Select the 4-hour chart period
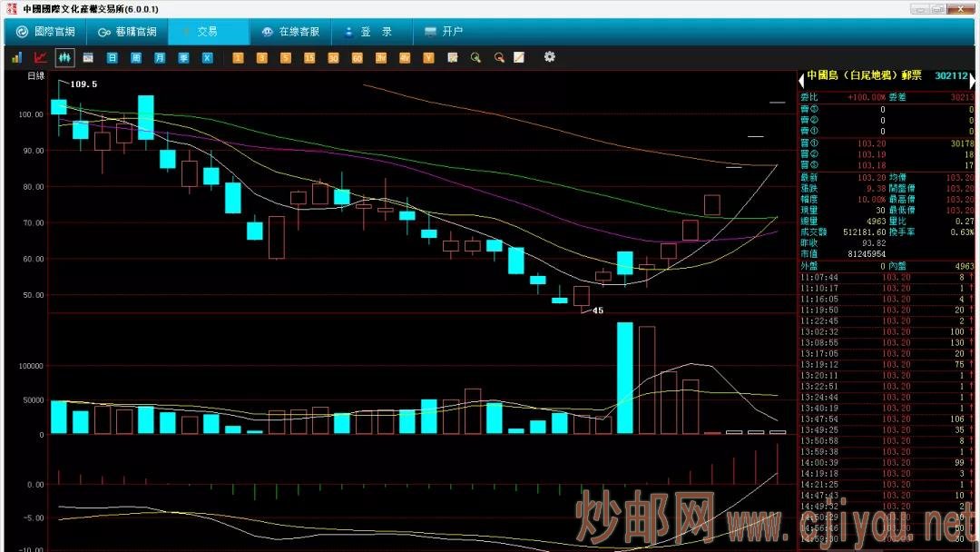The image size is (980, 552). click(405, 57)
